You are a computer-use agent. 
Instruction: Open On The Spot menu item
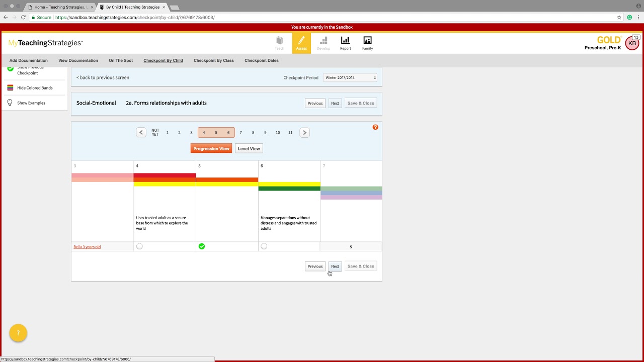[121, 60]
